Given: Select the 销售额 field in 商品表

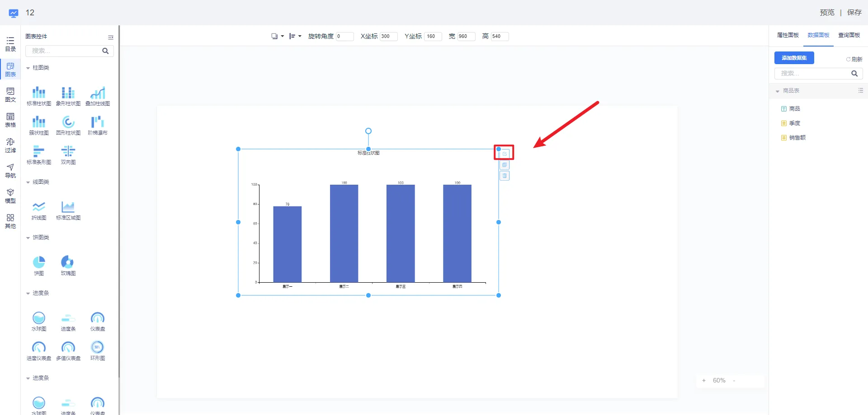Looking at the screenshot, I should tap(793, 138).
